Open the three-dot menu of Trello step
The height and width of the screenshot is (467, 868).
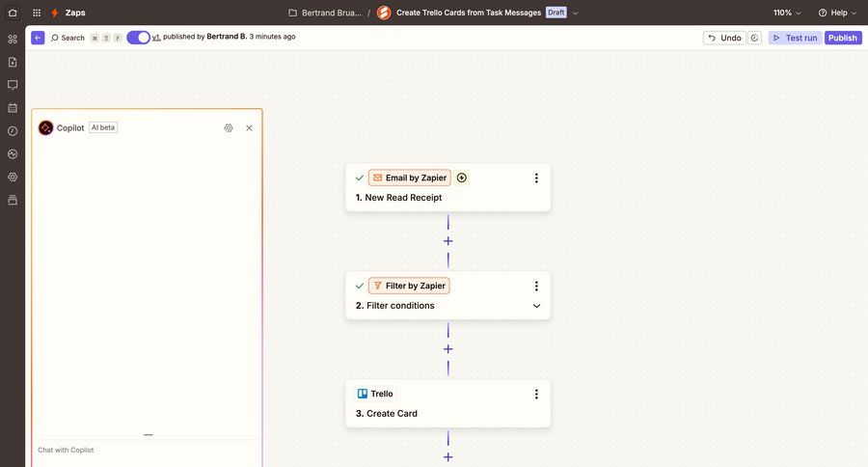pos(536,394)
